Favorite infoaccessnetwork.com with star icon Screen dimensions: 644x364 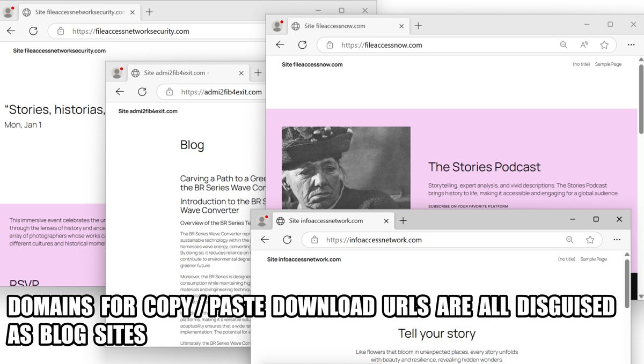590,240
